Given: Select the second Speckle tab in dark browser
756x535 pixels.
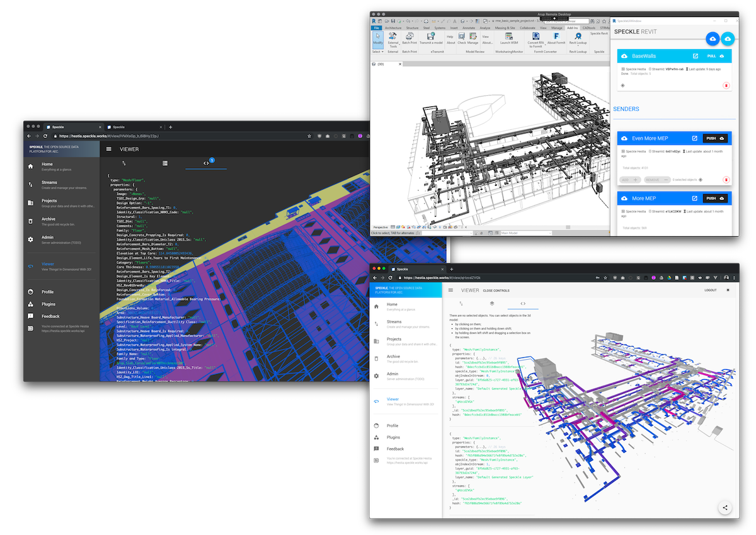Looking at the screenshot, I should coord(134,127).
